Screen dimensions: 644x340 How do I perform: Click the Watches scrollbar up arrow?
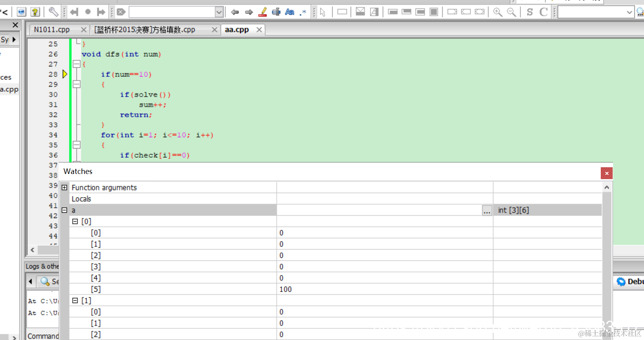point(607,187)
